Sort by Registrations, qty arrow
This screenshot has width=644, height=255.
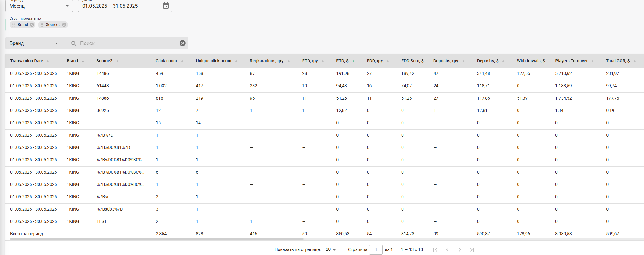click(289, 61)
